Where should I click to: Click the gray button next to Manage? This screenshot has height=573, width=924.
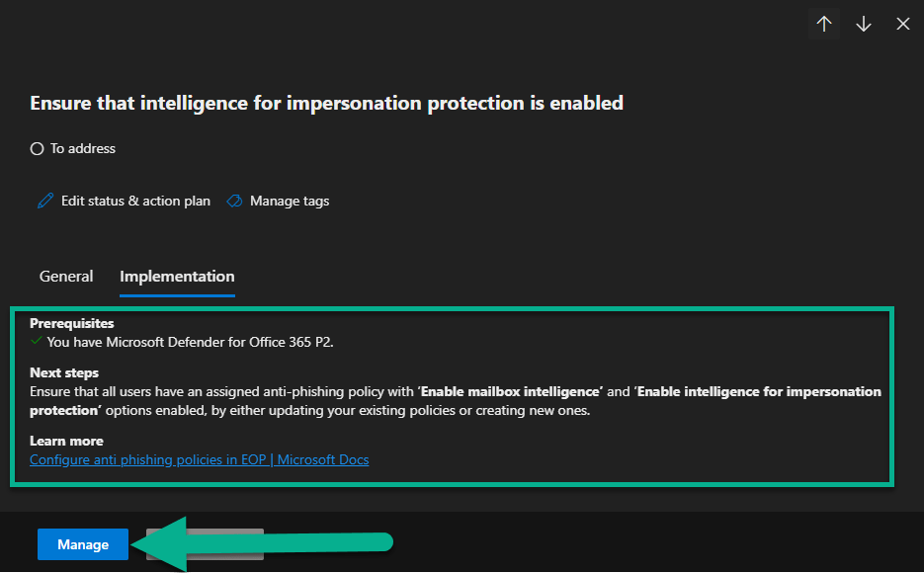tap(205, 543)
